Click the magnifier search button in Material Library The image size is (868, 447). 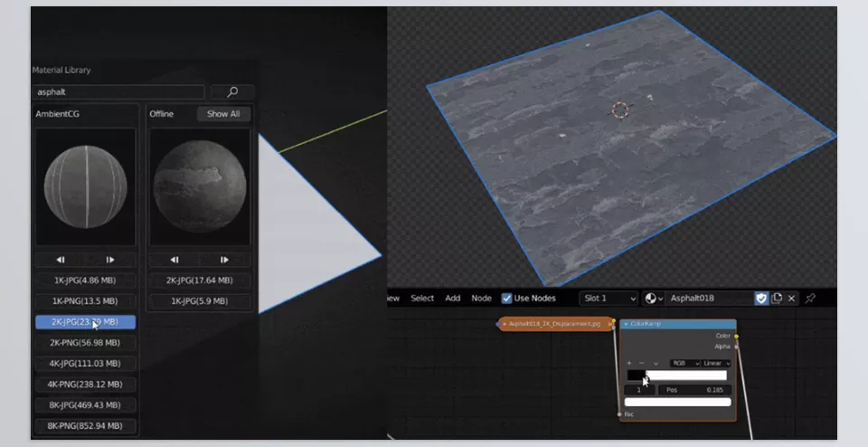232,92
